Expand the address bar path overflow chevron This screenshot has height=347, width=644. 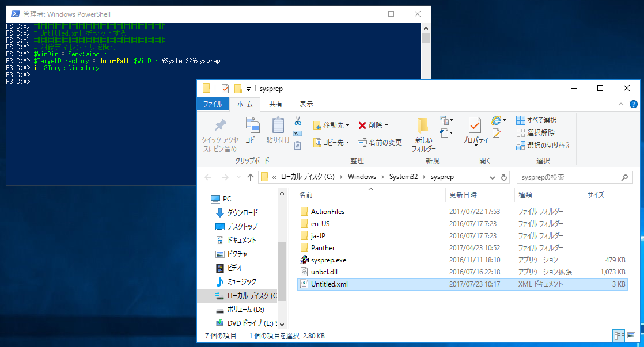tap(274, 177)
